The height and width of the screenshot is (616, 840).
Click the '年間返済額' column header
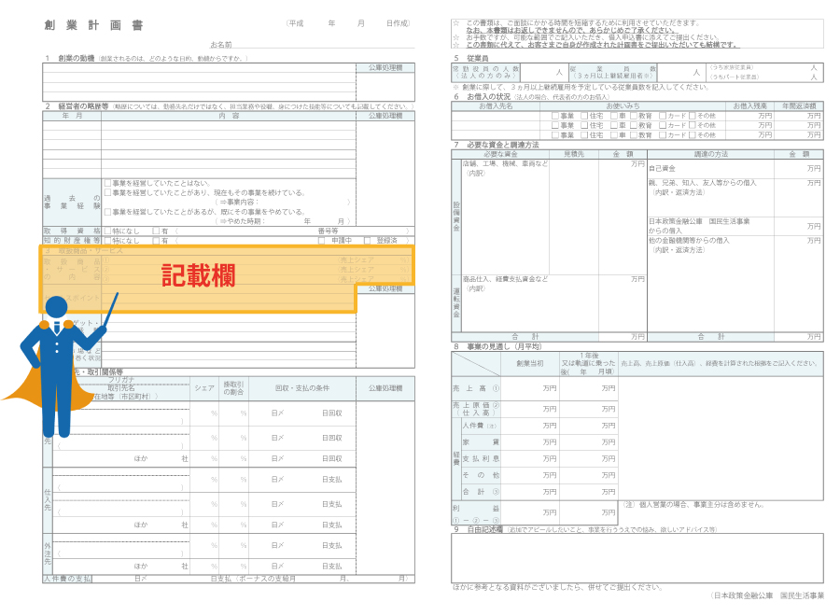click(x=799, y=106)
